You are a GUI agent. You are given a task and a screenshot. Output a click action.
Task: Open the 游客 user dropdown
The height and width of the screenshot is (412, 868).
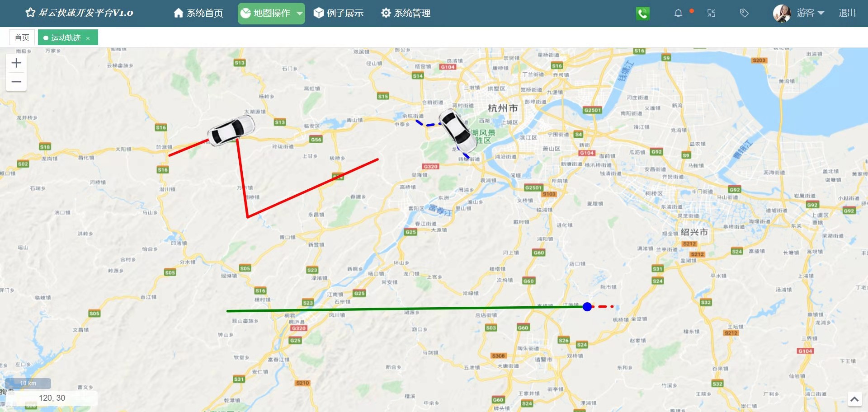[x=811, y=13]
